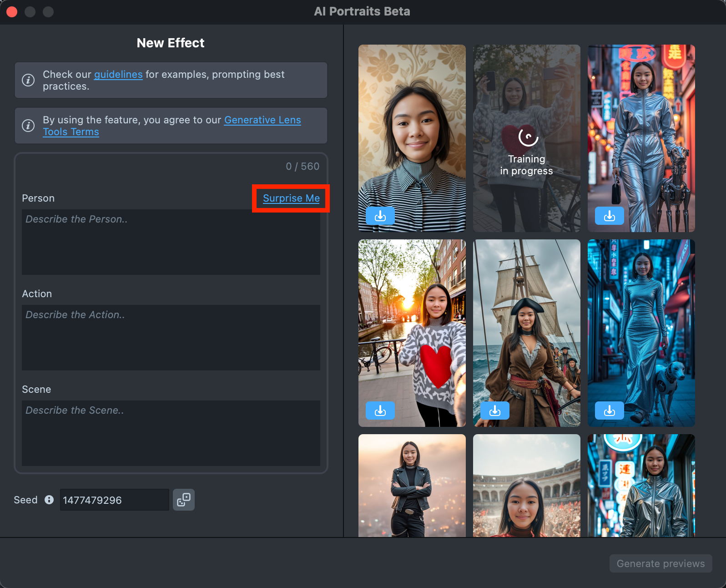Viewport: 726px width, 588px height.
Task: Select the leather jacket sunset portrait thumbnail
Action: (x=412, y=485)
